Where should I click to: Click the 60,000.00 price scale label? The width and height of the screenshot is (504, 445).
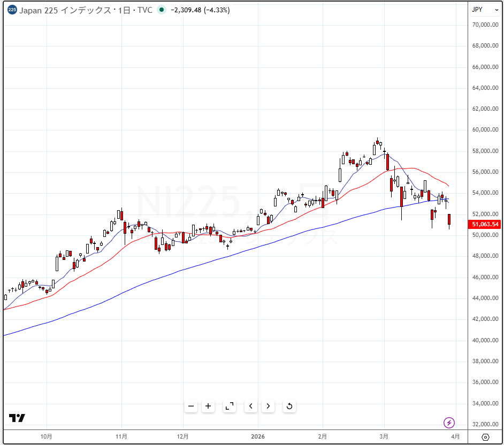[x=485, y=130]
